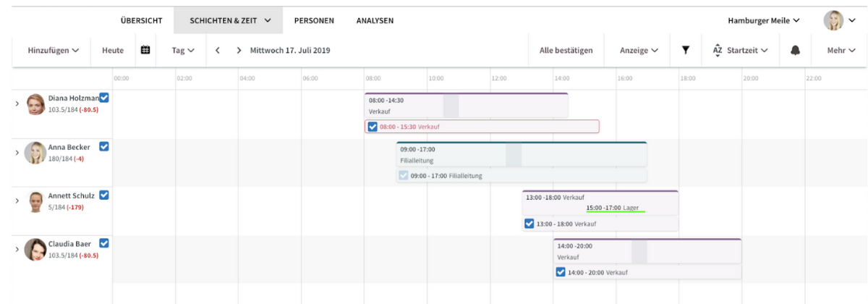Open notifications bell icon
The height and width of the screenshot is (304, 868).
[796, 51]
